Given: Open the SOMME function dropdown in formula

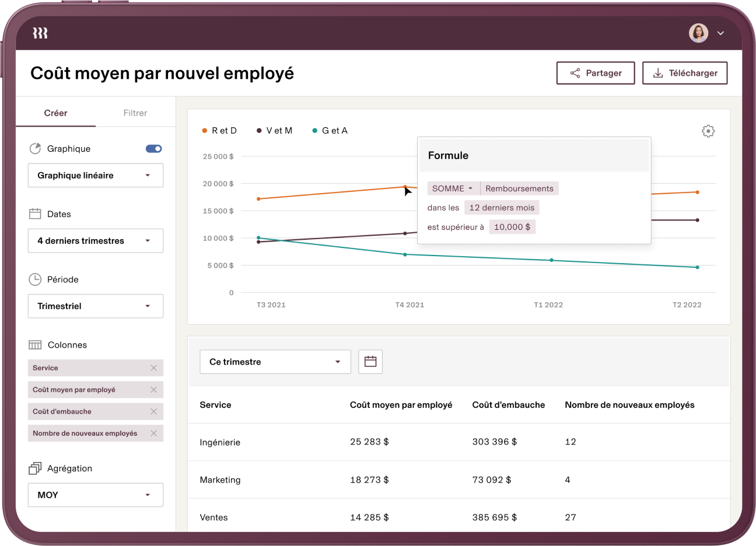Looking at the screenshot, I should 453,188.
